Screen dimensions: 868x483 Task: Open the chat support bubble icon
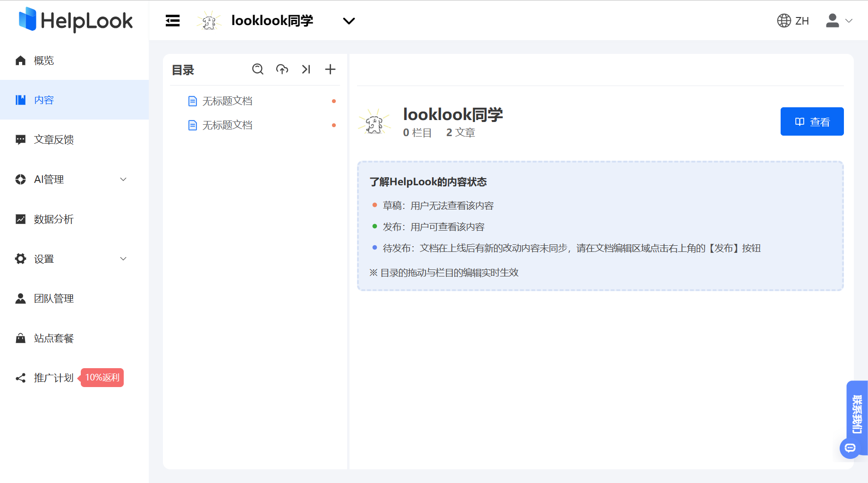[x=851, y=448]
